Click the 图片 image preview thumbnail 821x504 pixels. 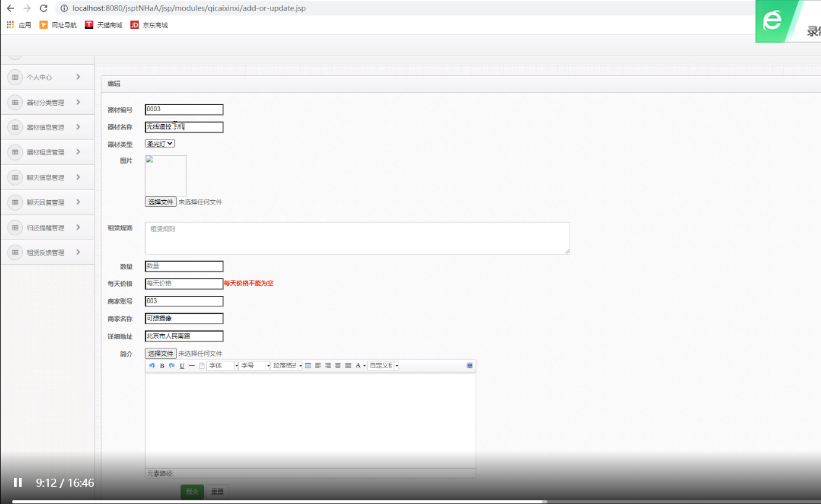(166, 175)
